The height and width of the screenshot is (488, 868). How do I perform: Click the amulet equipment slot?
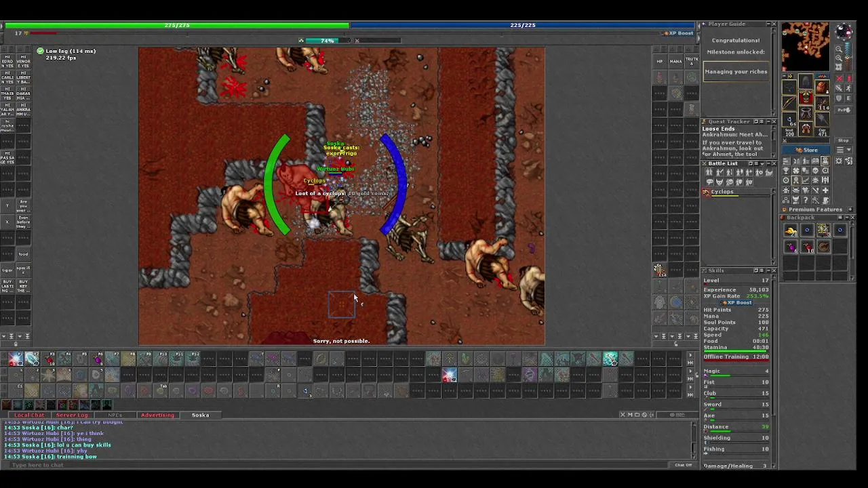tap(789, 87)
